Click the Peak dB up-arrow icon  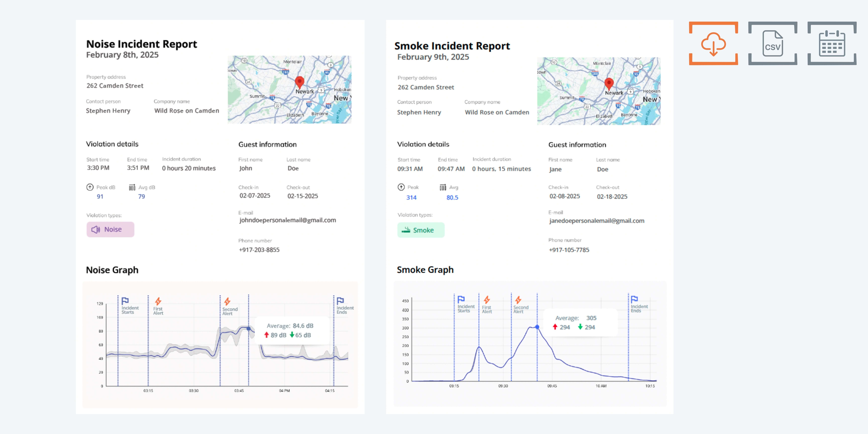(90, 187)
